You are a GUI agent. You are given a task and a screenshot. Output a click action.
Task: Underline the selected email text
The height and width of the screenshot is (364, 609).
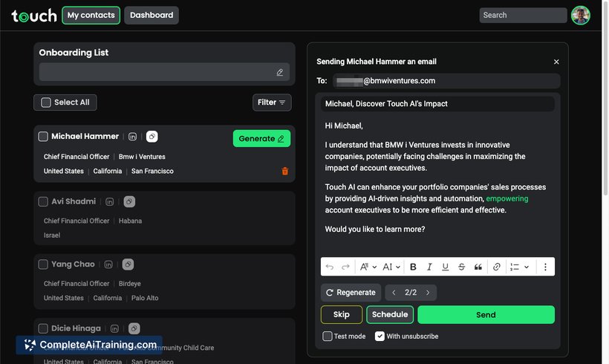click(445, 267)
